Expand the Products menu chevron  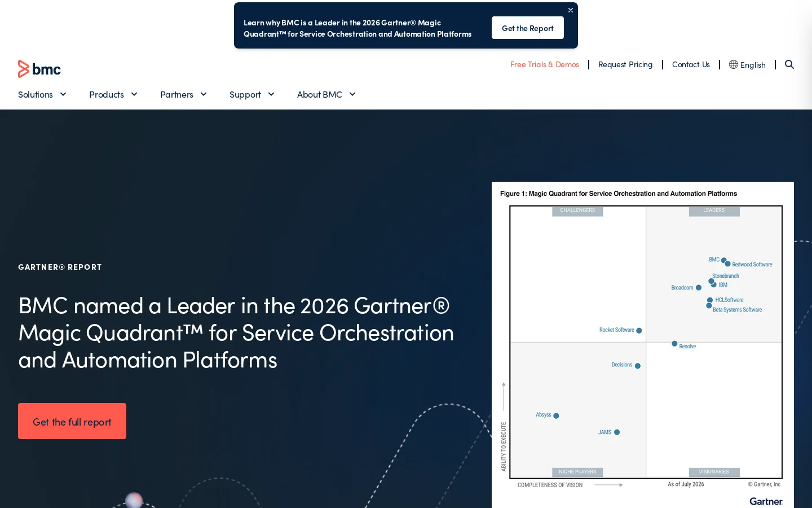click(134, 94)
